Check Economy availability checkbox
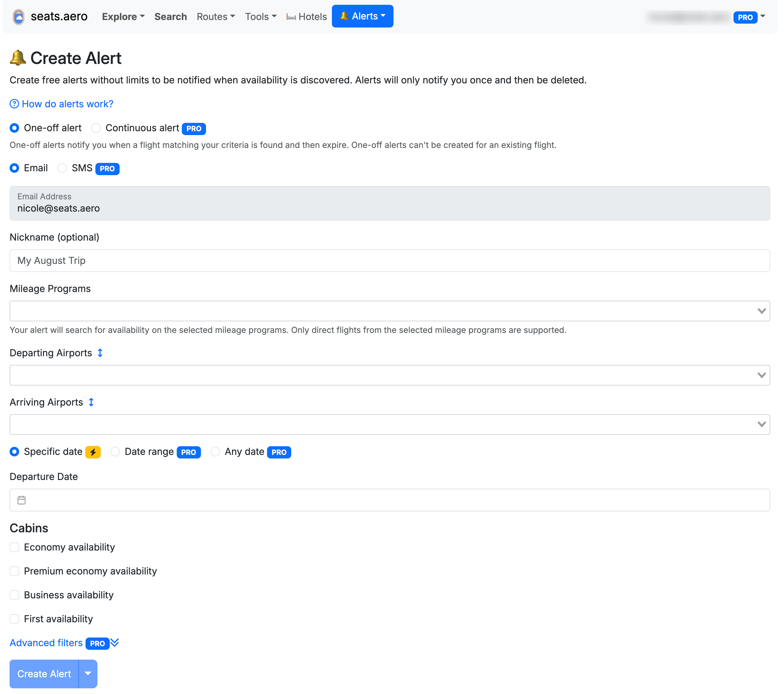 click(15, 547)
